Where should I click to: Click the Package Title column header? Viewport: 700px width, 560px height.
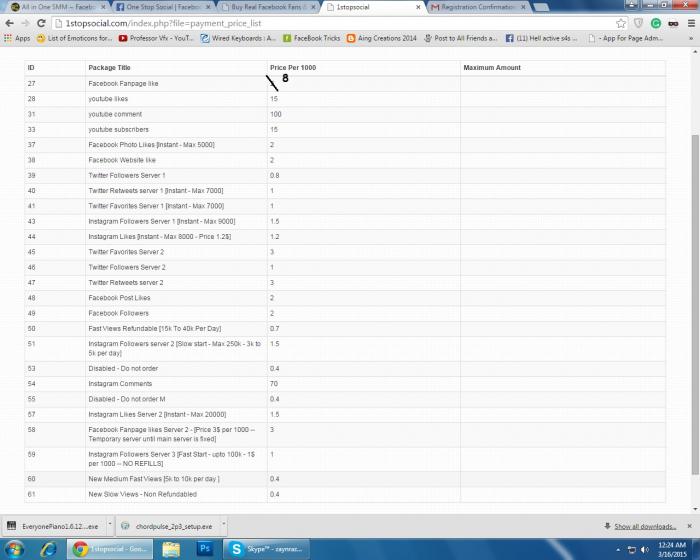click(109, 68)
